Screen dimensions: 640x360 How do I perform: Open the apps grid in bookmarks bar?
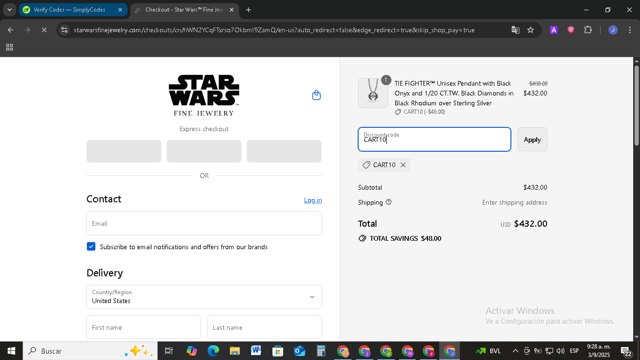tap(9, 47)
